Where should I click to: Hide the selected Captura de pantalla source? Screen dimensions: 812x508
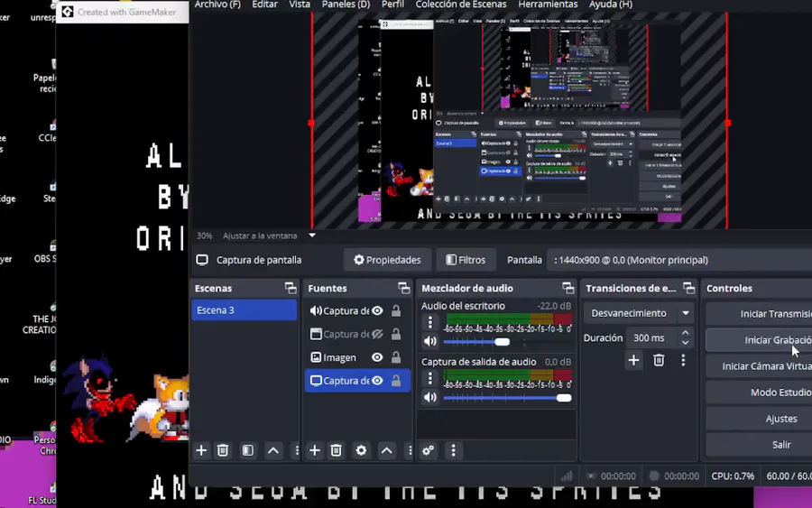tap(377, 381)
